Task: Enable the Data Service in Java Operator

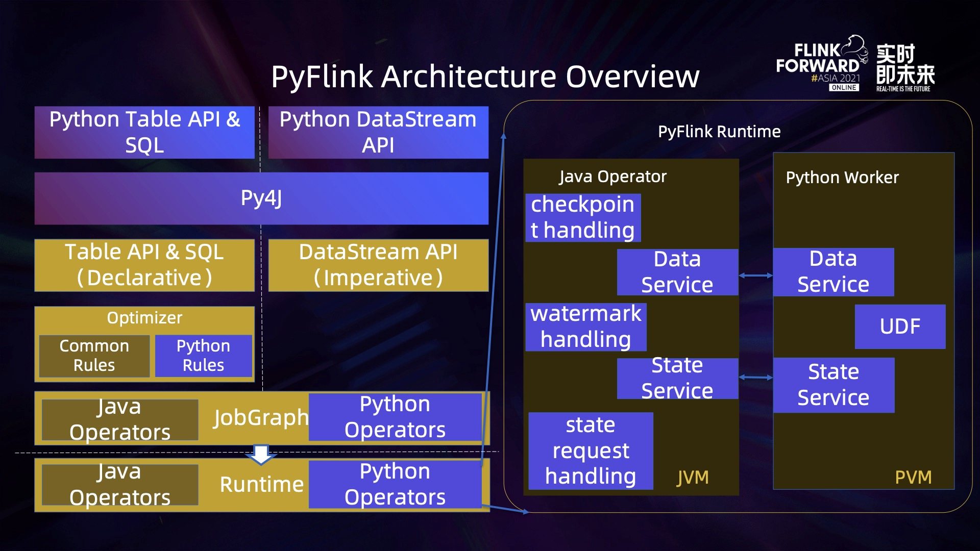Action: click(677, 272)
